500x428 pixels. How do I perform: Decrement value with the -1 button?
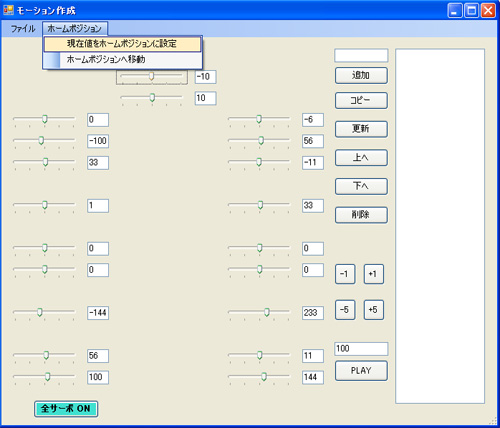pos(345,274)
